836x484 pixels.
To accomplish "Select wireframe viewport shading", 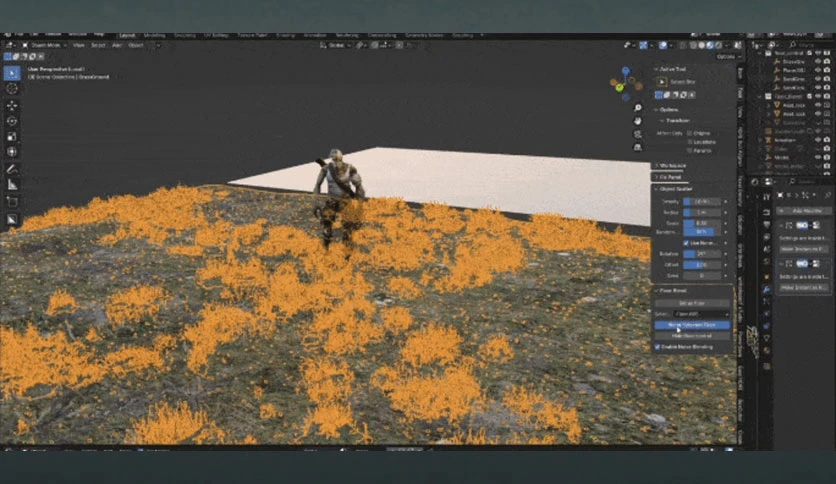I will (693, 45).
